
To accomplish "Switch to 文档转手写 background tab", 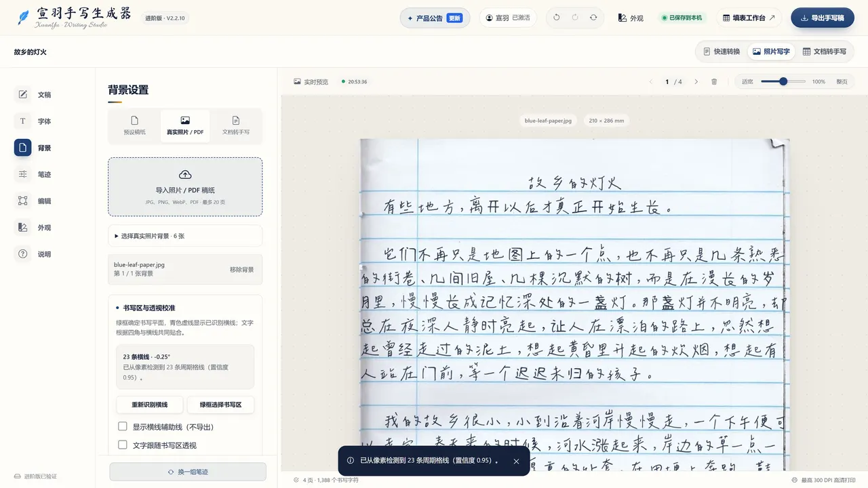I will pyautogui.click(x=236, y=126).
